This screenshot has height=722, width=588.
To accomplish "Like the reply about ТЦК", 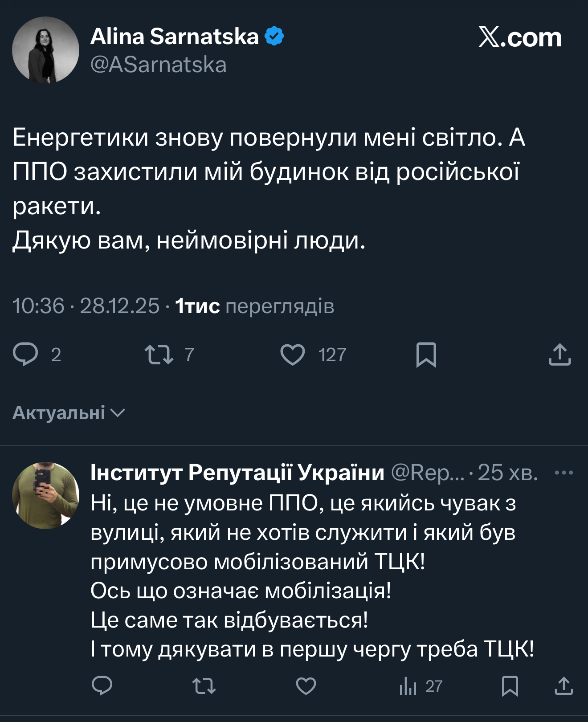I will coord(306,686).
